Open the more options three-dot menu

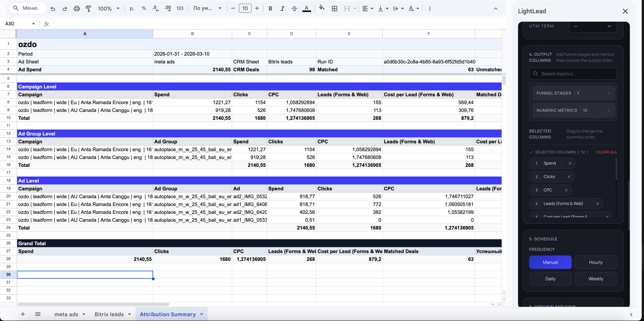(430, 9)
